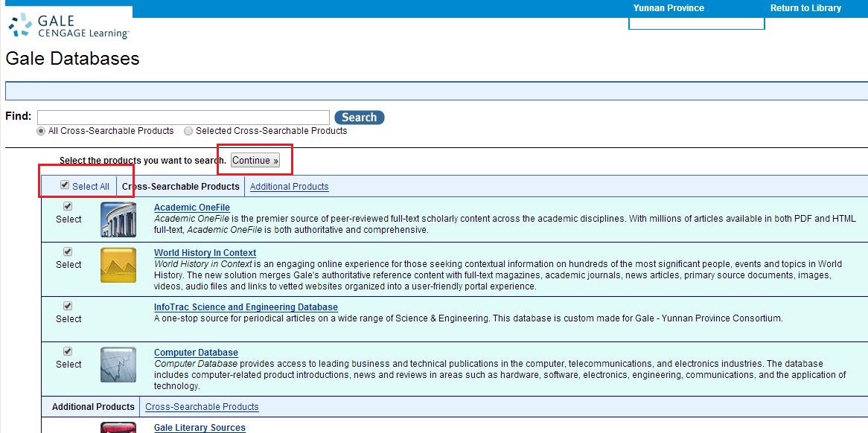
Task: Open the lower Cross-Searchable Products tab link
Action: click(202, 407)
